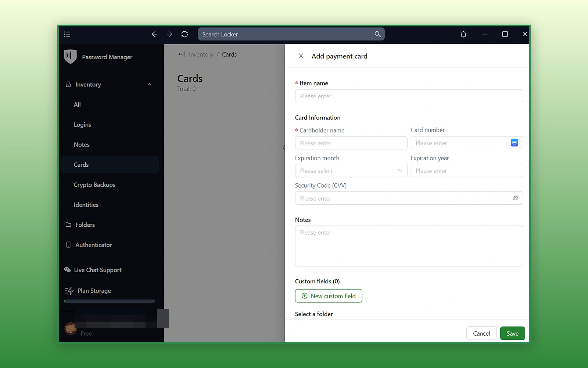Image resolution: width=588 pixels, height=368 pixels.
Task: Open the notifications bell
Action: point(463,34)
